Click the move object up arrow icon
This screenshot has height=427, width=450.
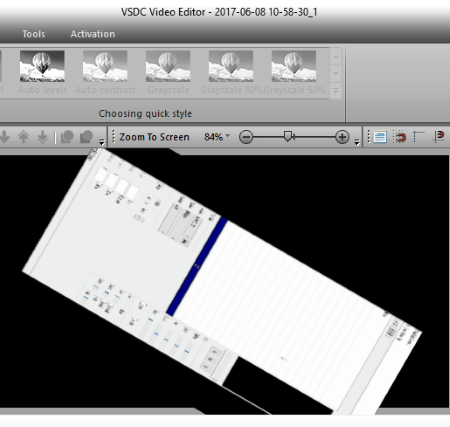pyautogui.click(x=23, y=137)
